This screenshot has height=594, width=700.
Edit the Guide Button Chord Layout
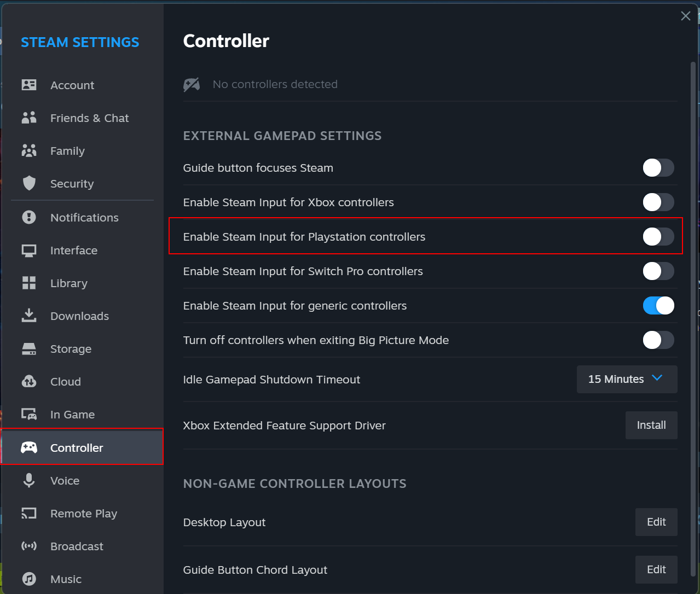pyautogui.click(x=656, y=569)
